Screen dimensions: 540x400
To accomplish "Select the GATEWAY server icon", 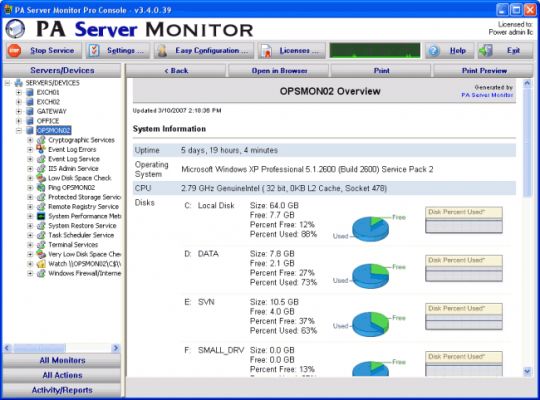I will tap(30, 111).
